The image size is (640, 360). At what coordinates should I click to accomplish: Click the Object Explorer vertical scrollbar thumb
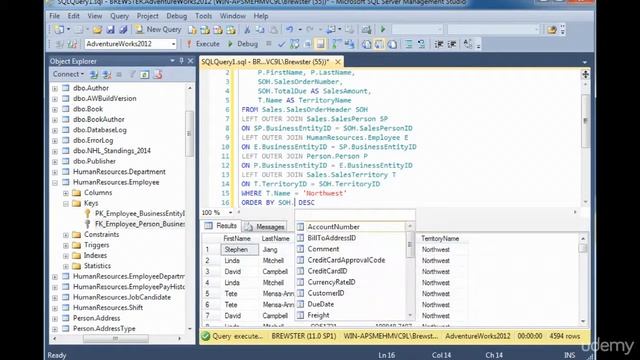(x=189, y=133)
